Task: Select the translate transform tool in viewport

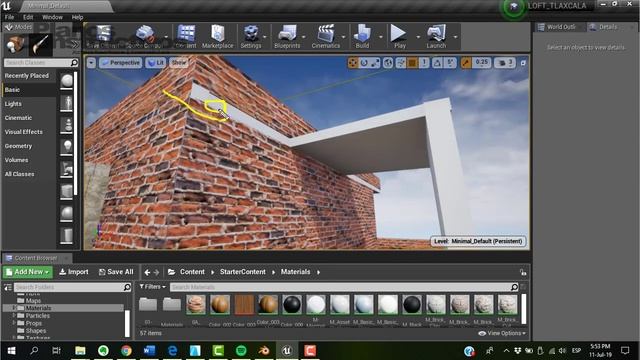Action: pos(353,62)
